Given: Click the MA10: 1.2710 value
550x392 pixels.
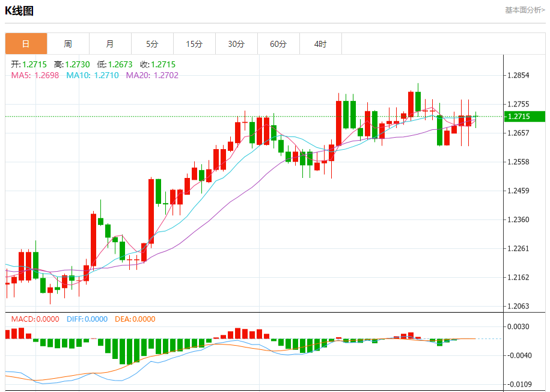Looking at the screenshot, I should 93,75.
